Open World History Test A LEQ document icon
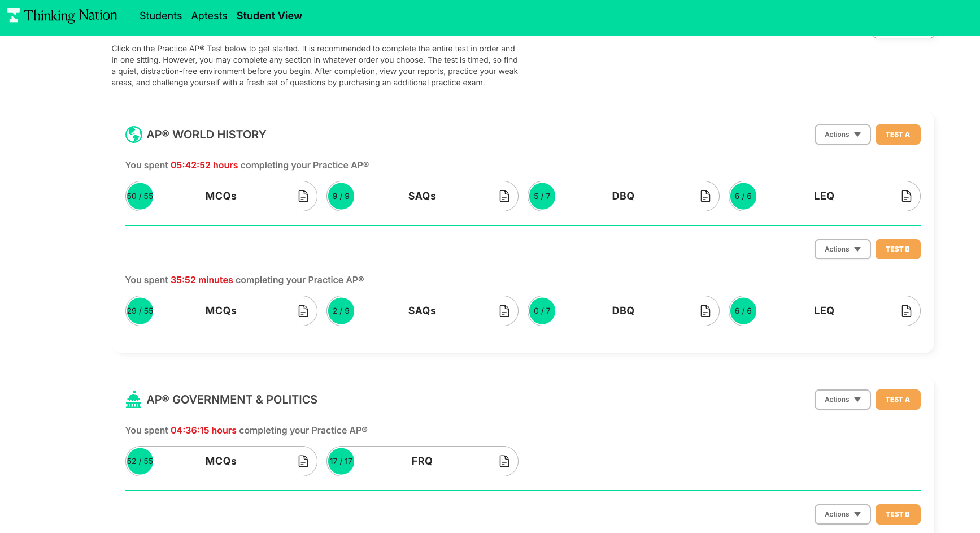Viewport: 980px width, 533px height. tap(907, 196)
